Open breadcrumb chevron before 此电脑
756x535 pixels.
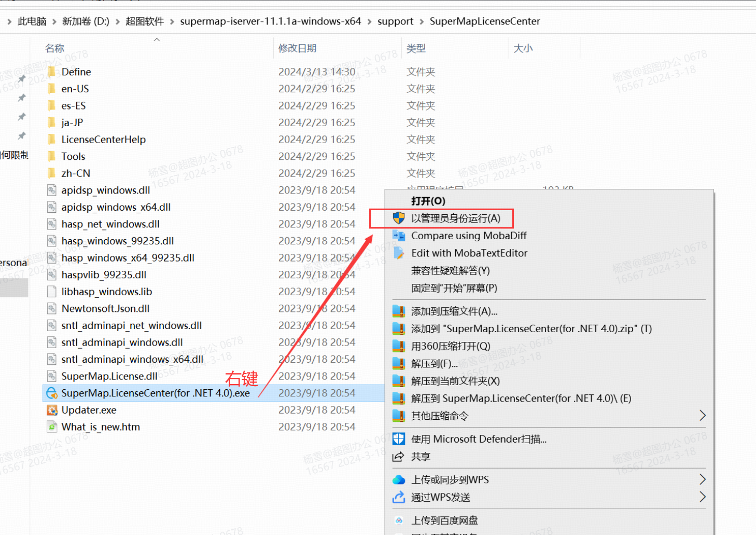[x=9, y=21]
